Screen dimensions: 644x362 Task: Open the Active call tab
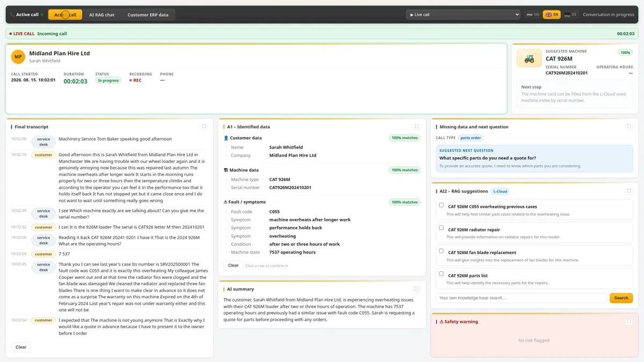(x=65, y=14)
